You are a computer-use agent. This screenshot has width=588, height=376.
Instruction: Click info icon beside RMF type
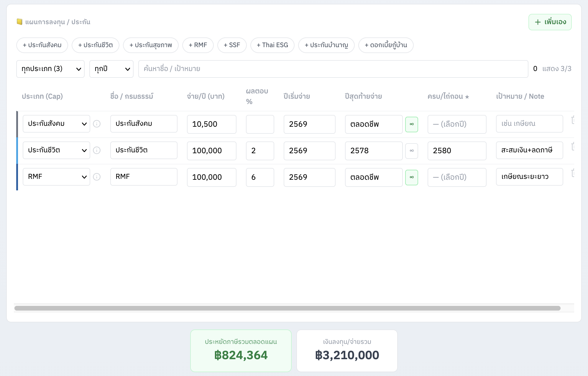(x=97, y=177)
